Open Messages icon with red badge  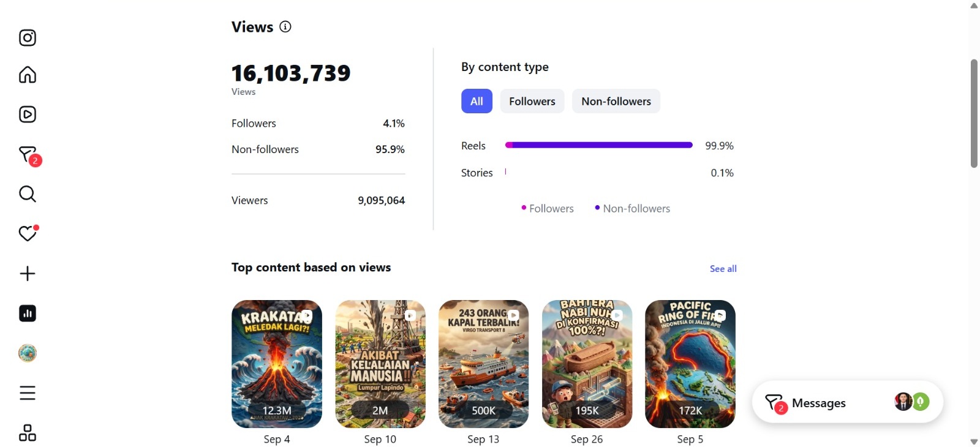tap(29, 156)
